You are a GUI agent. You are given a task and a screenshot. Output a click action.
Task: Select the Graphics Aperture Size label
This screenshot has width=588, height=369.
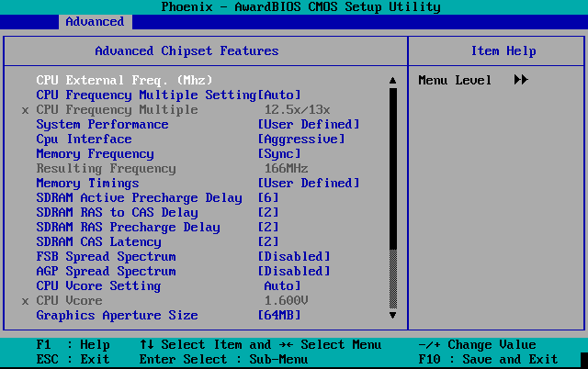point(117,315)
